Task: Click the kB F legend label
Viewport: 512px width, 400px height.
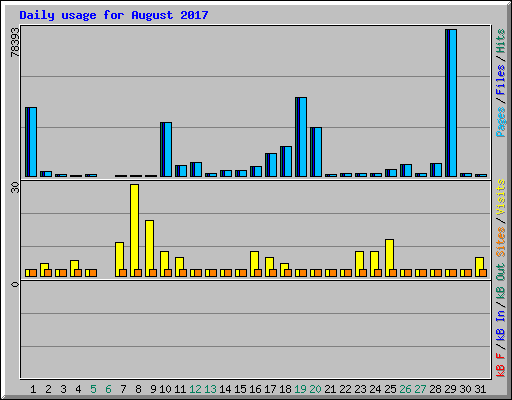Action: 501,365
